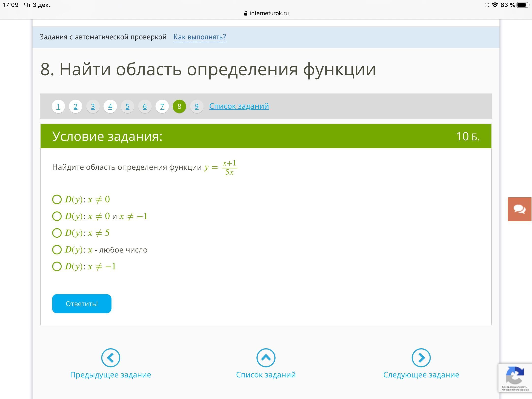Select answer D(y): x ≠ 0
Screen dimensions: 532x399
(x=57, y=199)
